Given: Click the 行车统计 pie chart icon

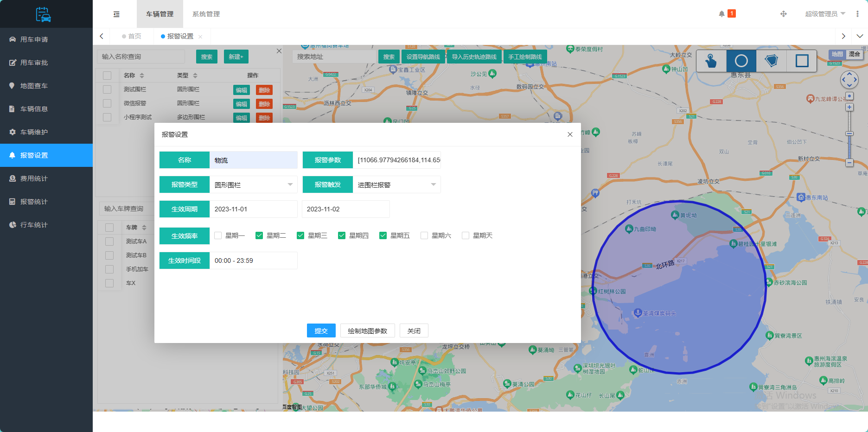Looking at the screenshot, I should (13, 225).
